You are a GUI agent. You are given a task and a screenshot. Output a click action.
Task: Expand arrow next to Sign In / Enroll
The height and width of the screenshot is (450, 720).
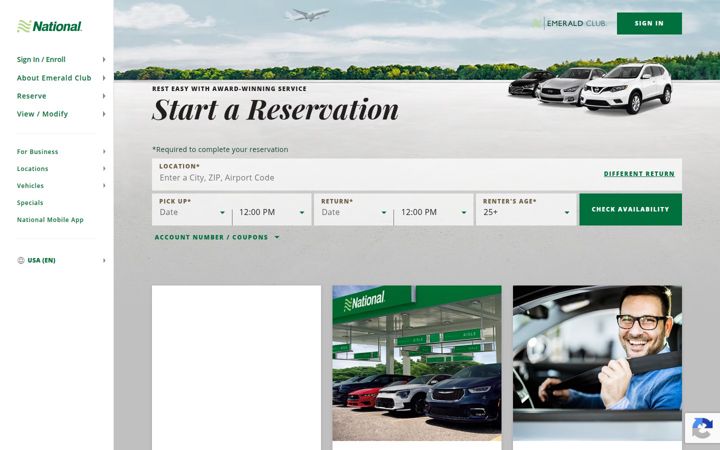[x=104, y=59]
